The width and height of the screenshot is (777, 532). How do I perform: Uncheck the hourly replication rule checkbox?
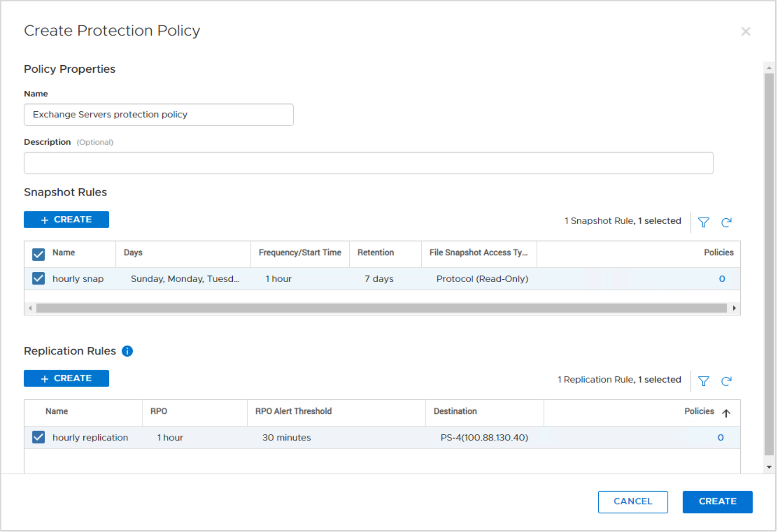tap(38, 437)
